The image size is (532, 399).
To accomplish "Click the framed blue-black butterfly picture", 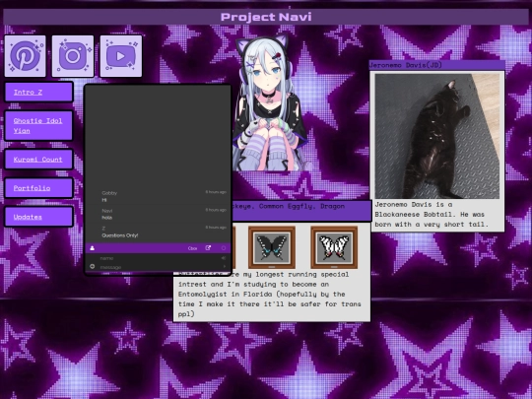I will [272, 247].
